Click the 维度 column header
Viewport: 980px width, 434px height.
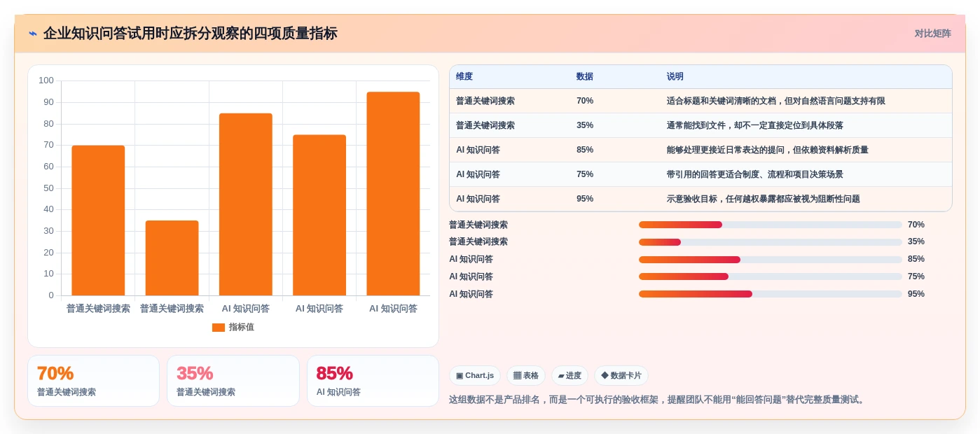click(x=464, y=77)
